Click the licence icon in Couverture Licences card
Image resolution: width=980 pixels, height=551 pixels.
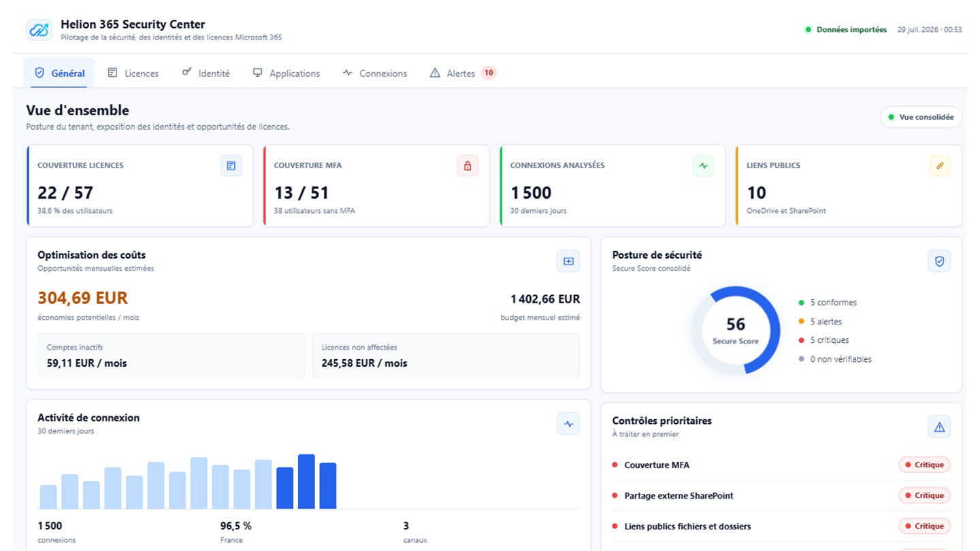pyautogui.click(x=231, y=166)
